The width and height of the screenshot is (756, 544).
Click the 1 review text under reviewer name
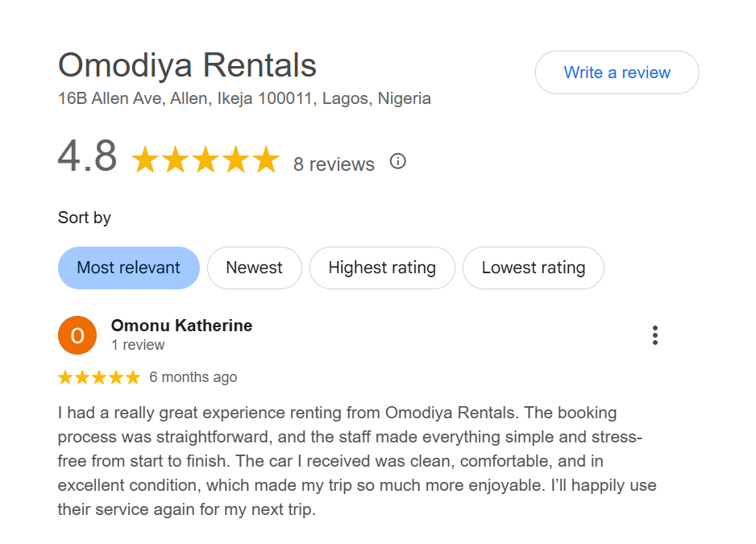(x=138, y=345)
